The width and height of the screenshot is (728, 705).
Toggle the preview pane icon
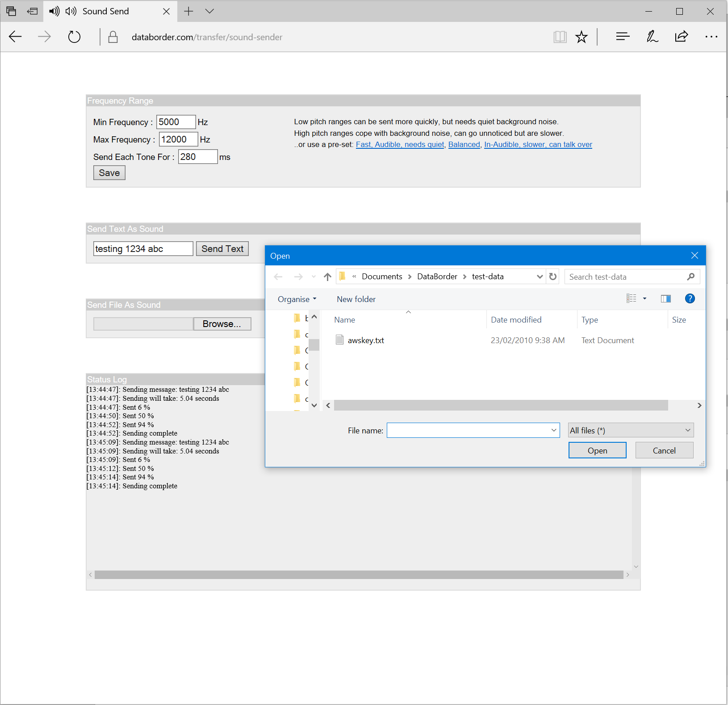click(x=665, y=299)
